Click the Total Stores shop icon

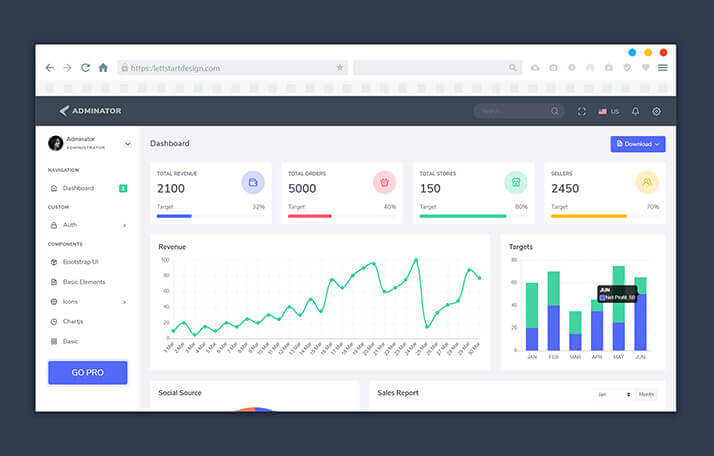click(x=515, y=182)
